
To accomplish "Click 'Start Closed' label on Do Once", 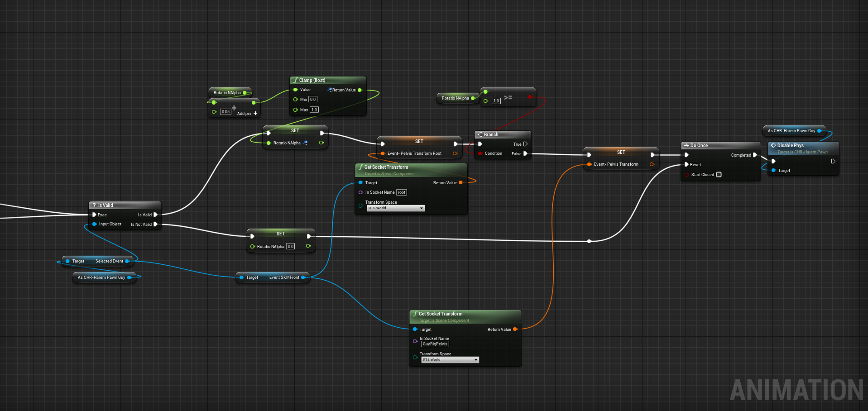I will [x=702, y=175].
